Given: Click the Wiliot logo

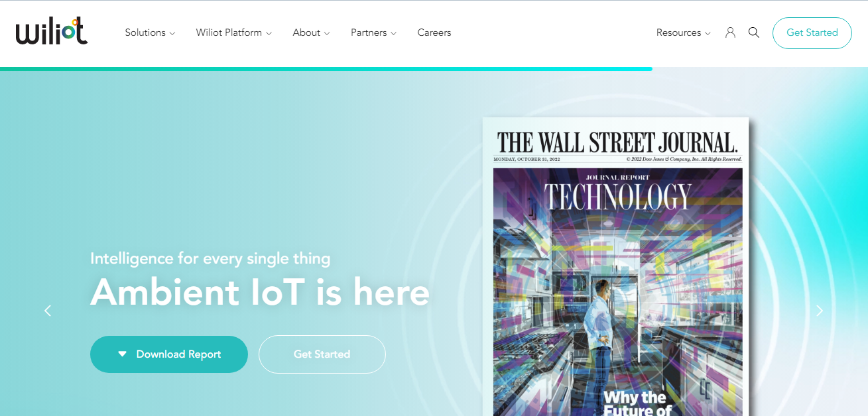Looking at the screenshot, I should (x=52, y=32).
